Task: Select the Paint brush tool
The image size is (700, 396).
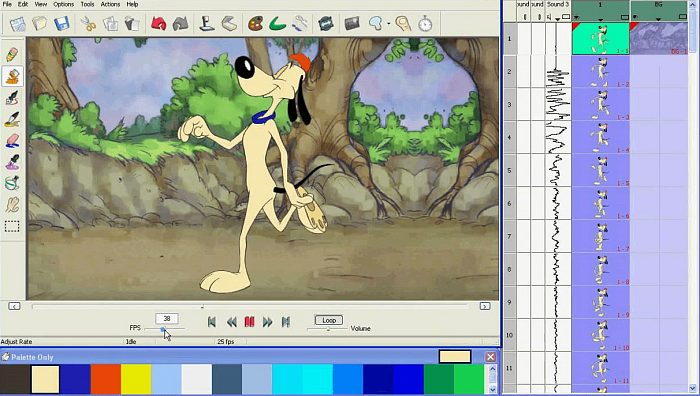Action: [12, 119]
